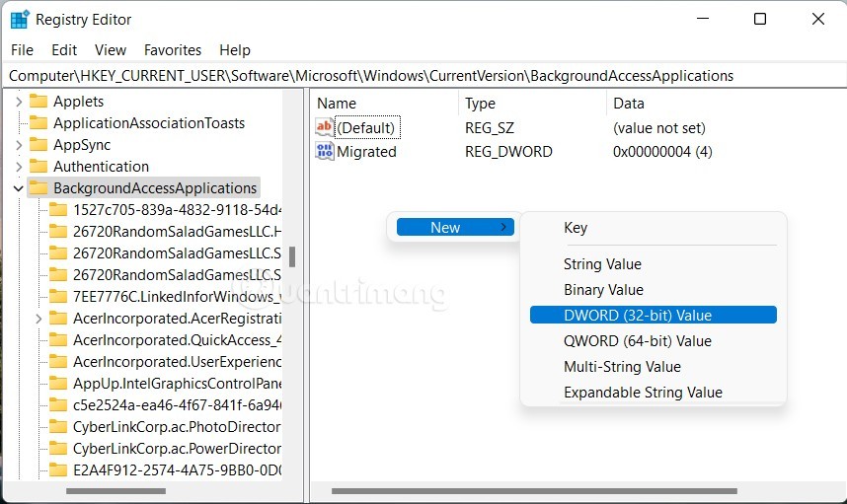This screenshot has height=504, width=847.
Task: Expand the Applets tree node
Action: point(18,102)
